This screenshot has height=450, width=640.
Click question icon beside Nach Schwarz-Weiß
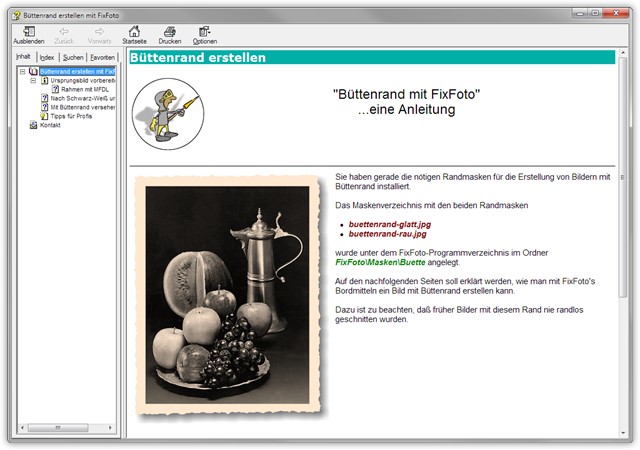pos(45,98)
